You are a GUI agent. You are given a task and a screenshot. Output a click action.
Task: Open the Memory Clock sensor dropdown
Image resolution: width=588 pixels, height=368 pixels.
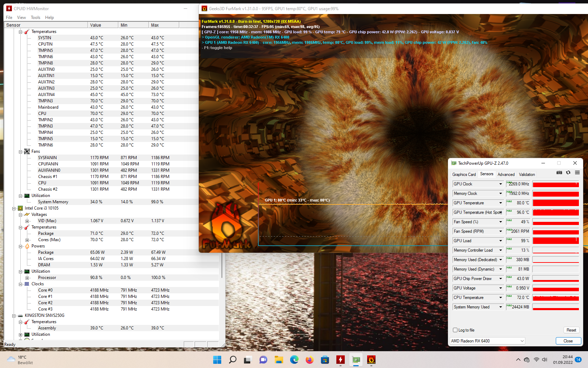[500, 193]
